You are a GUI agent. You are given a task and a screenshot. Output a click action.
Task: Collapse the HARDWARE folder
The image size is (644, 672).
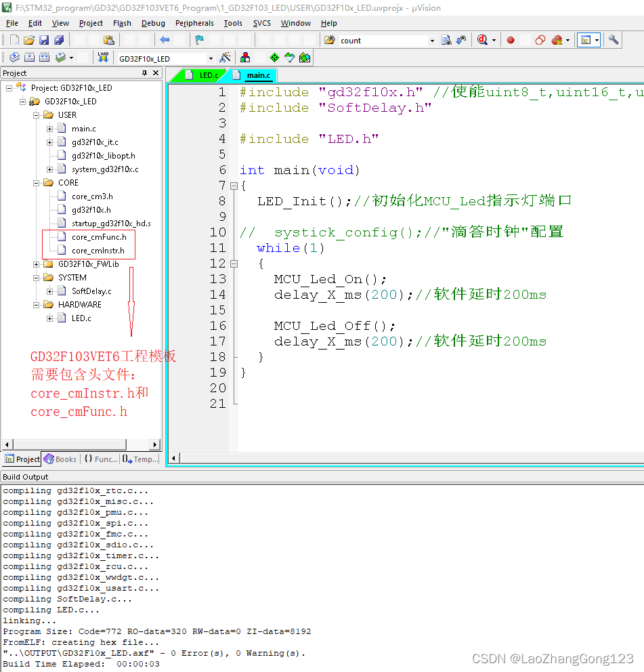click(x=37, y=305)
